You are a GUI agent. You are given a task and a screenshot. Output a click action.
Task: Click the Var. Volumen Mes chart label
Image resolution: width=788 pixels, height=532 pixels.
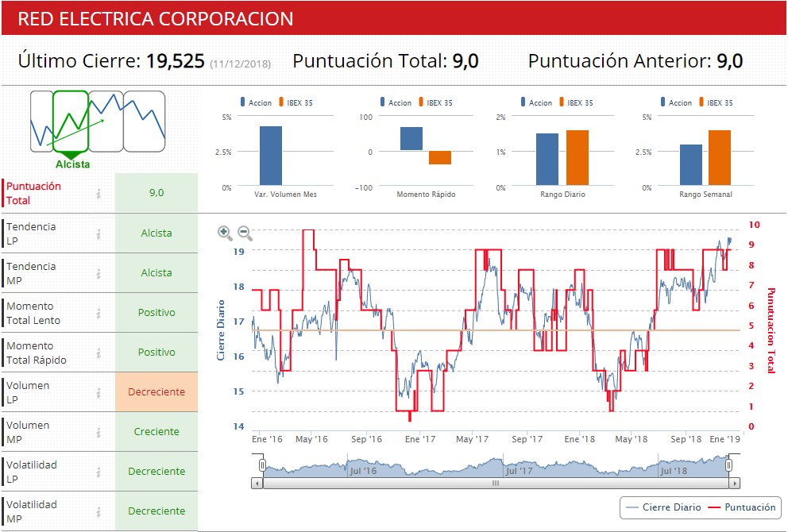coord(285,195)
